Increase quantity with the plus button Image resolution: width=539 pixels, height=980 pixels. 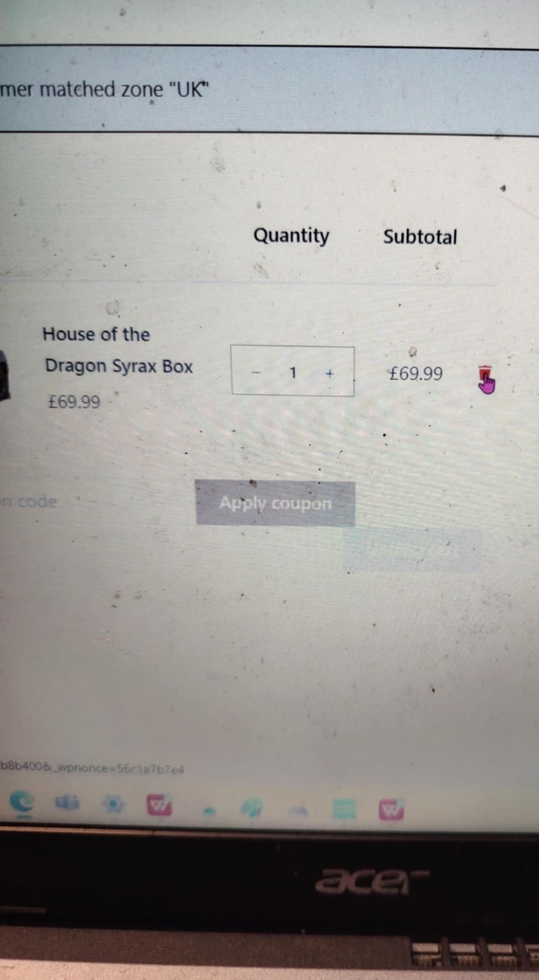329,373
